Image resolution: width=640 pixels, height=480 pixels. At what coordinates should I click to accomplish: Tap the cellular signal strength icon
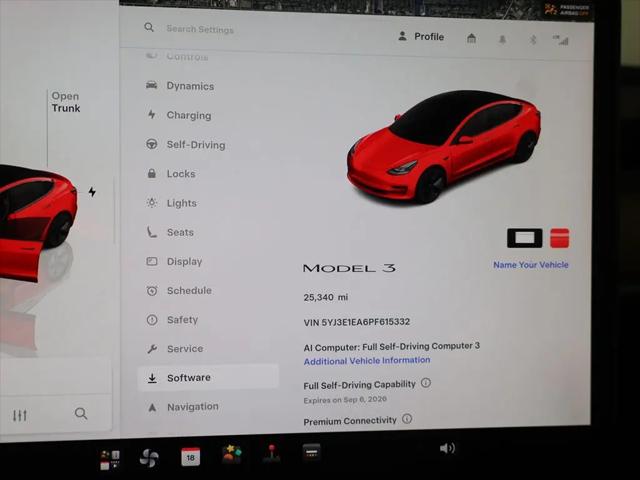coord(561,40)
